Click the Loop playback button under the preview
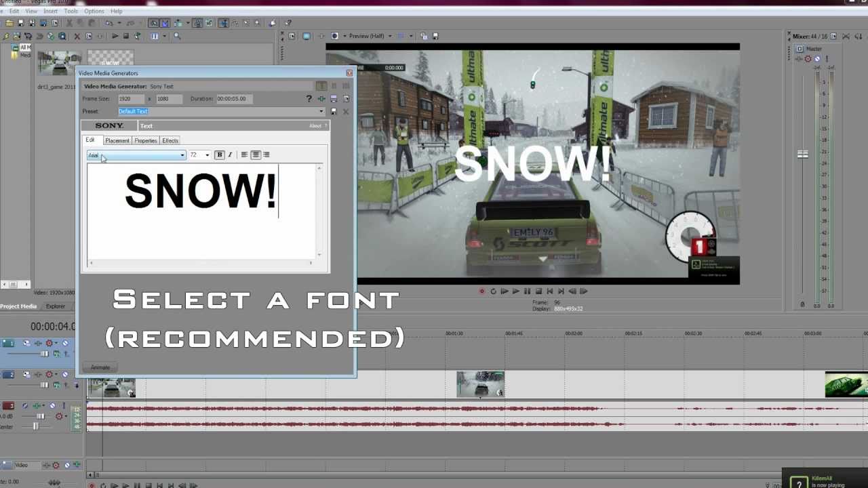Viewport: 868px width, 488px height. [493, 291]
